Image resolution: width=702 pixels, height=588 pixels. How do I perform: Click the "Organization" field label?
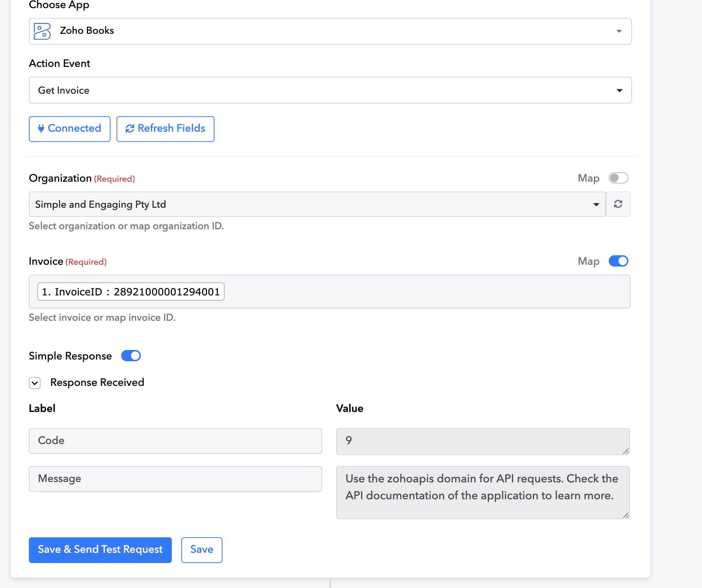[60, 179]
